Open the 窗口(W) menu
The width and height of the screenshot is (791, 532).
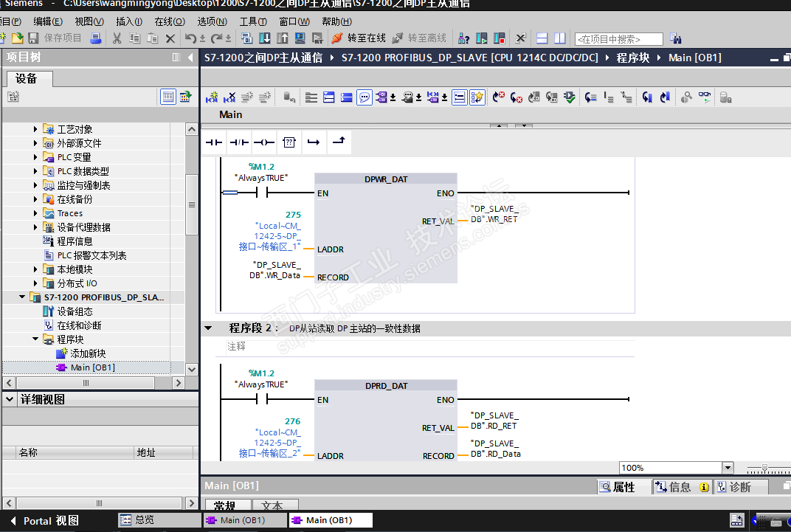[x=294, y=21]
